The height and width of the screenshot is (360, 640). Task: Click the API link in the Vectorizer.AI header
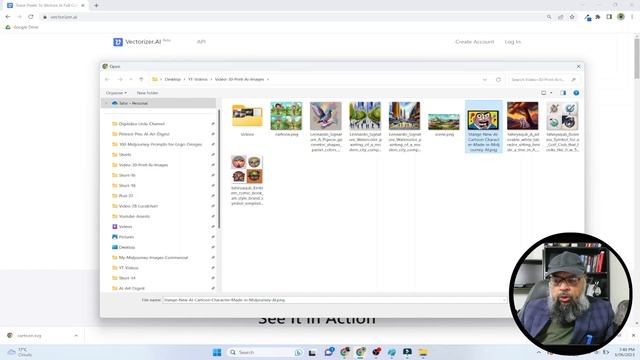[x=201, y=42]
